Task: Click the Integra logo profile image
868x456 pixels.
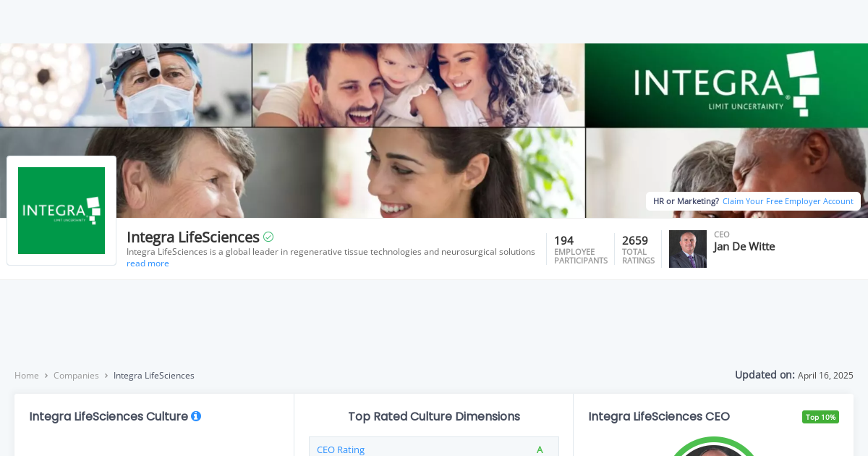Action: click(x=61, y=211)
